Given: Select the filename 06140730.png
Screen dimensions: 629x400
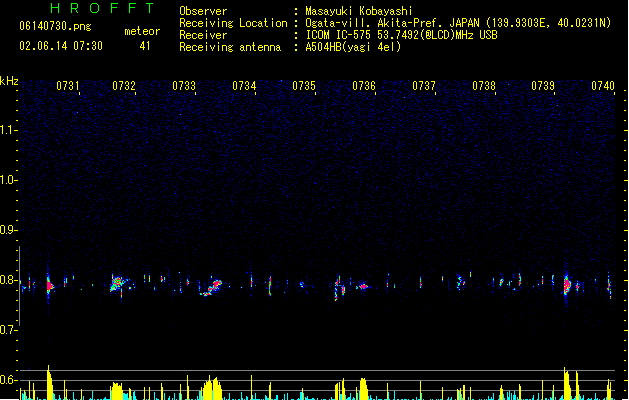Looking at the screenshot, I should (x=55, y=26).
